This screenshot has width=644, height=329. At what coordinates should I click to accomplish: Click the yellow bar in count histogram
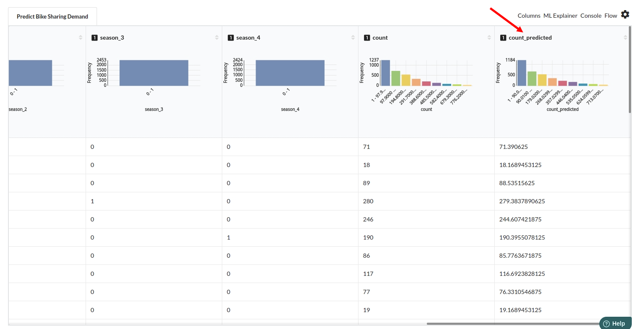click(406, 80)
